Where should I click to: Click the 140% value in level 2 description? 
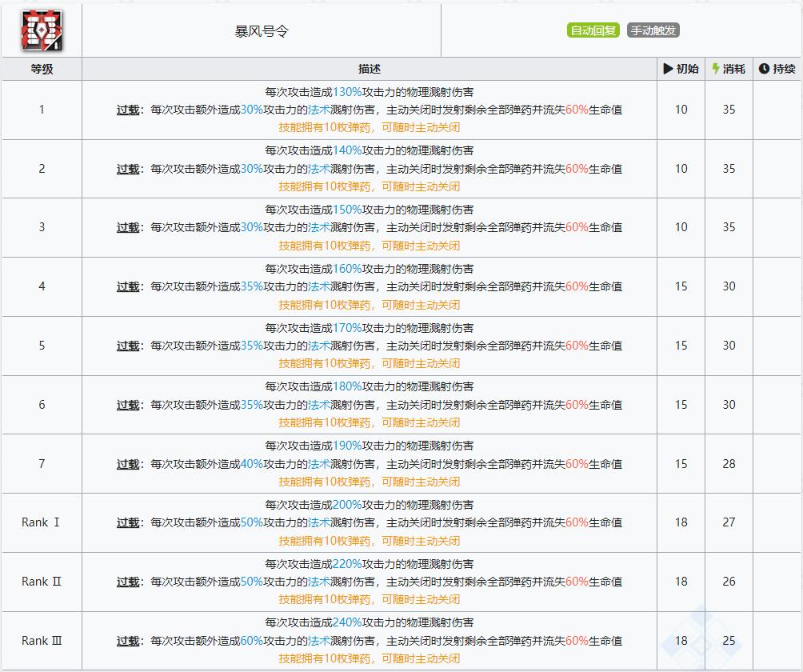(x=346, y=150)
